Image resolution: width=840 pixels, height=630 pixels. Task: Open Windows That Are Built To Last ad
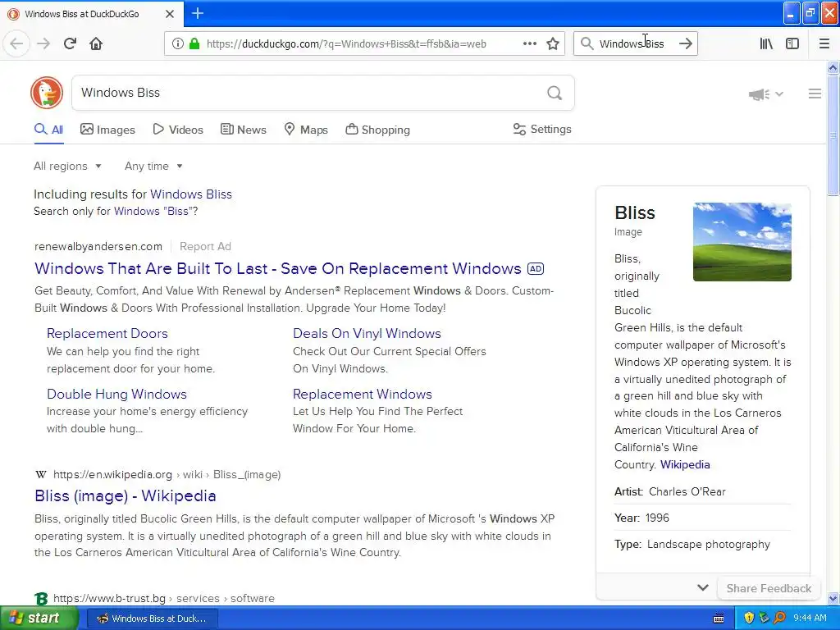point(277,268)
